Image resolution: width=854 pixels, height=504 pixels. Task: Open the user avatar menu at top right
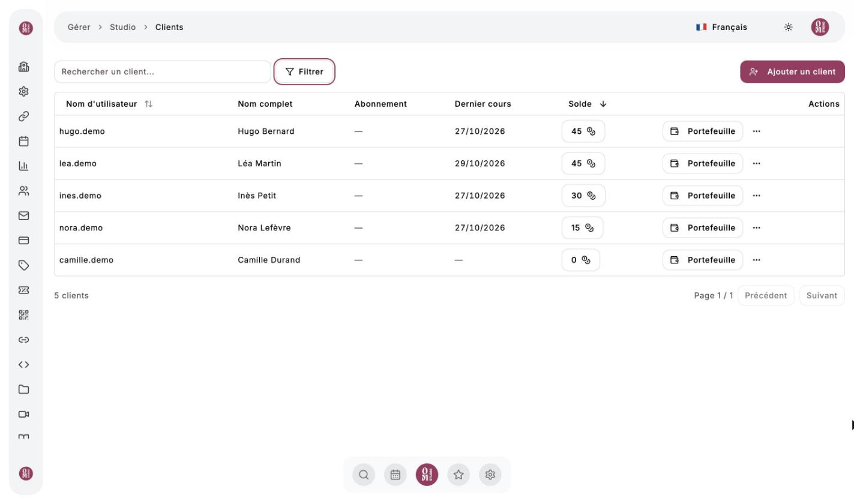tap(820, 27)
